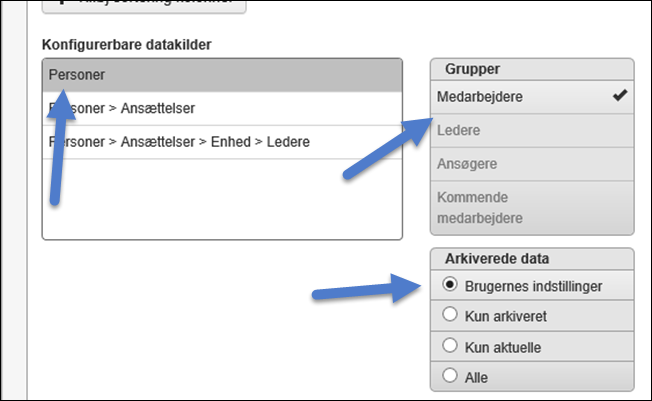This screenshot has width=652, height=401.
Task: Select the Personer data source row
Action: coord(222,75)
